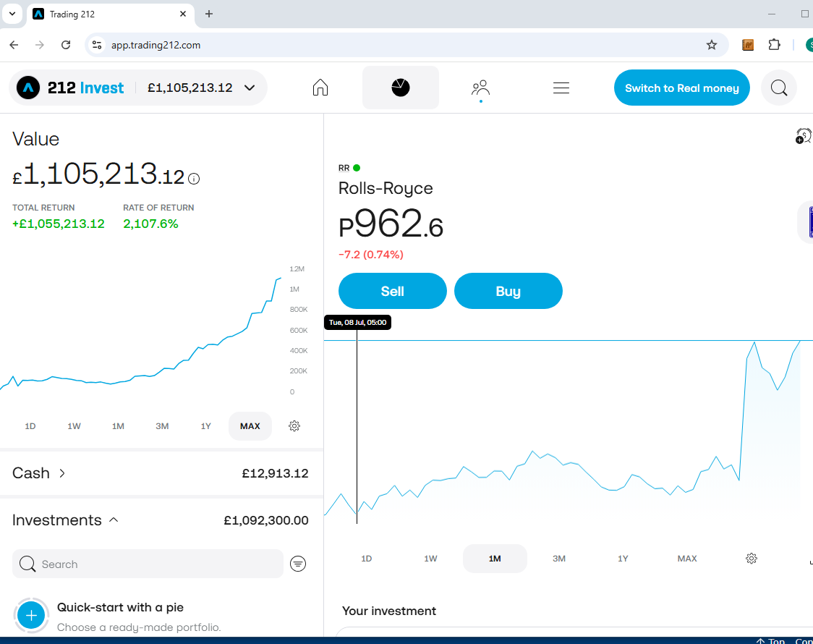Image resolution: width=813 pixels, height=644 pixels.
Task: Click the price alert icon
Action: 803,136
